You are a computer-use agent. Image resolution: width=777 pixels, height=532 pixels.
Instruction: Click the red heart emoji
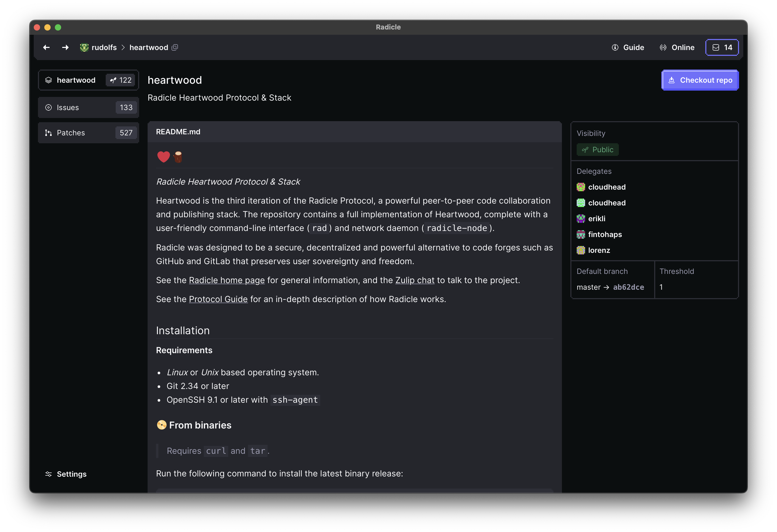point(163,157)
